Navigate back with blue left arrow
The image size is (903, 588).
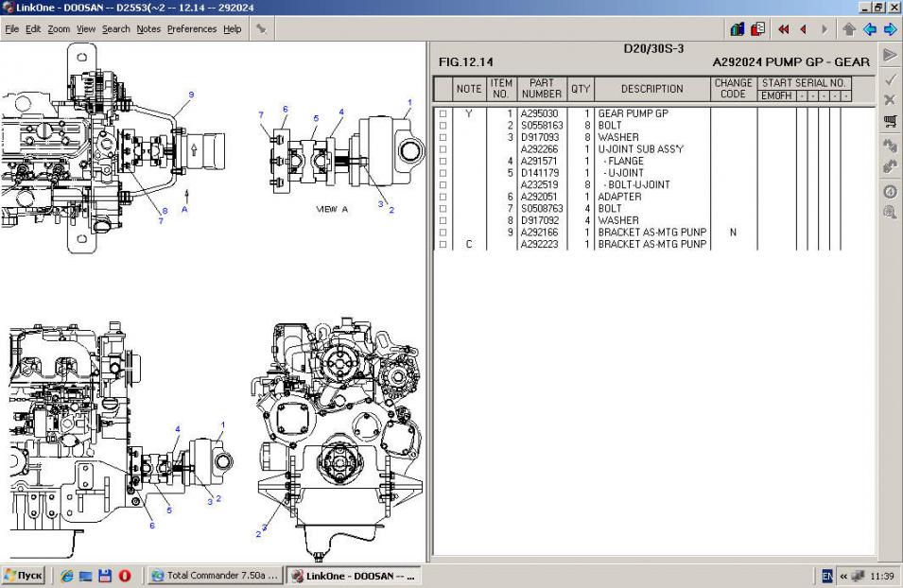[x=870, y=29]
